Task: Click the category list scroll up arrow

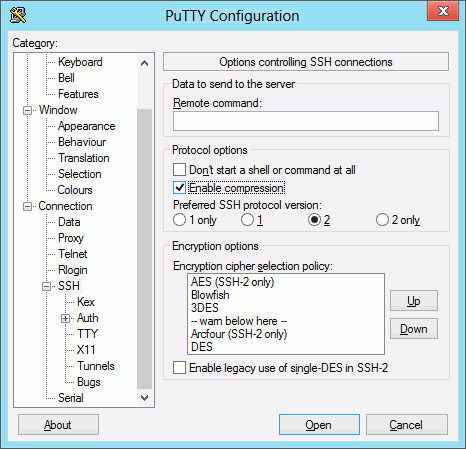Action: pos(144,63)
